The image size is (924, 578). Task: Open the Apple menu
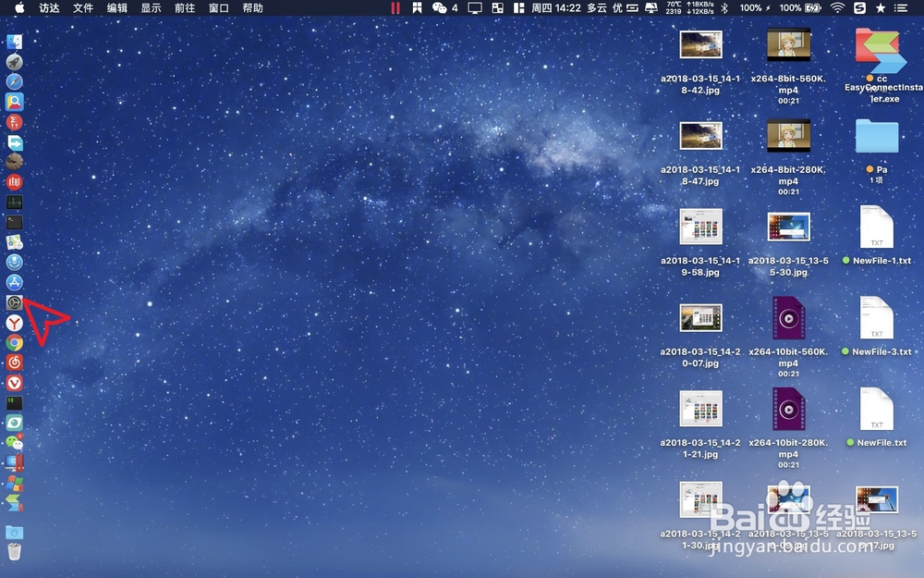coord(18,7)
